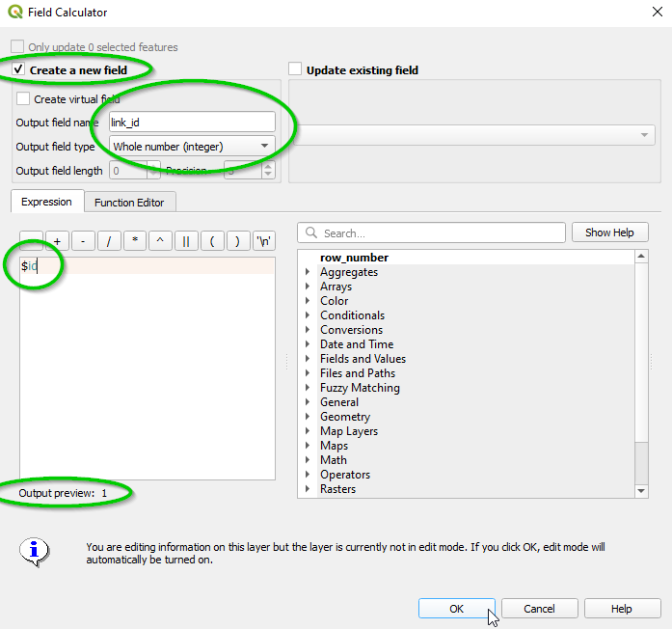Insert an opening parenthesis
The width and height of the screenshot is (672, 629).
[x=212, y=241]
